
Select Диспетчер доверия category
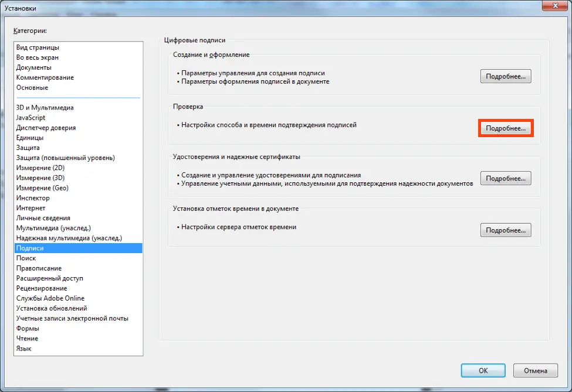[x=46, y=128]
